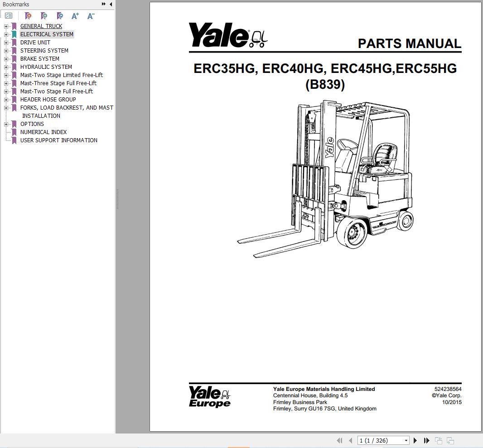This screenshot has width=483, height=448.
Task: Open the NUMERICAL INDEX bookmark
Action: pos(43,132)
